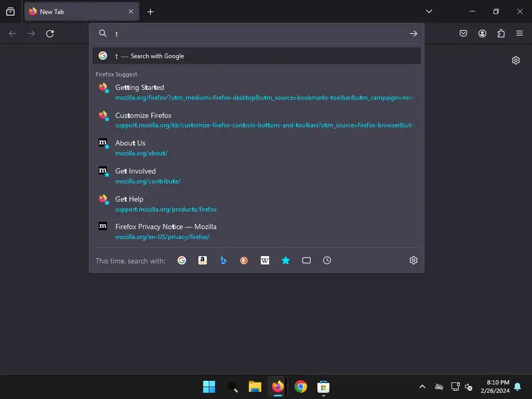This screenshot has height=399, width=532.
Task: Open the application hamburger menu
Action: [x=520, y=33]
